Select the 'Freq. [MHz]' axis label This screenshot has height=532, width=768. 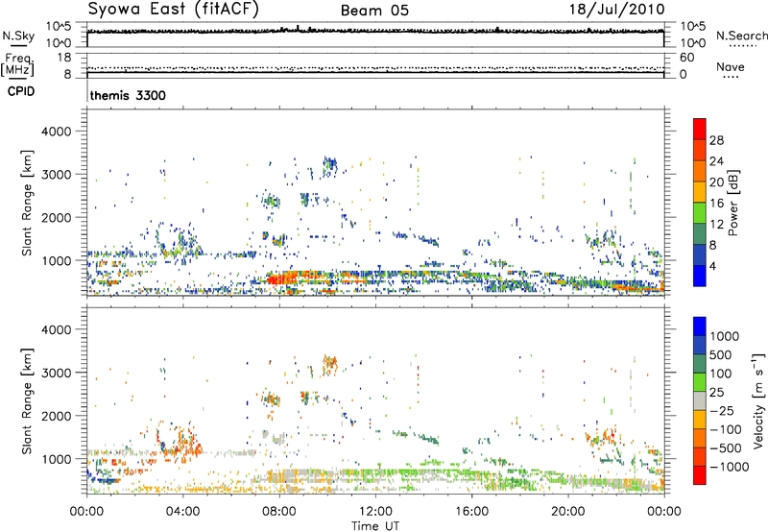pyautogui.click(x=18, y=65)
